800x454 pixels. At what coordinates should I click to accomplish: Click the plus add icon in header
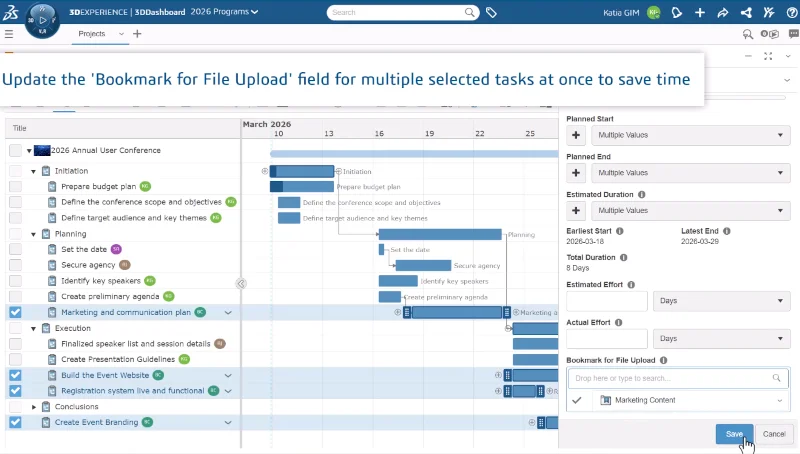click(x=699, y=12)
